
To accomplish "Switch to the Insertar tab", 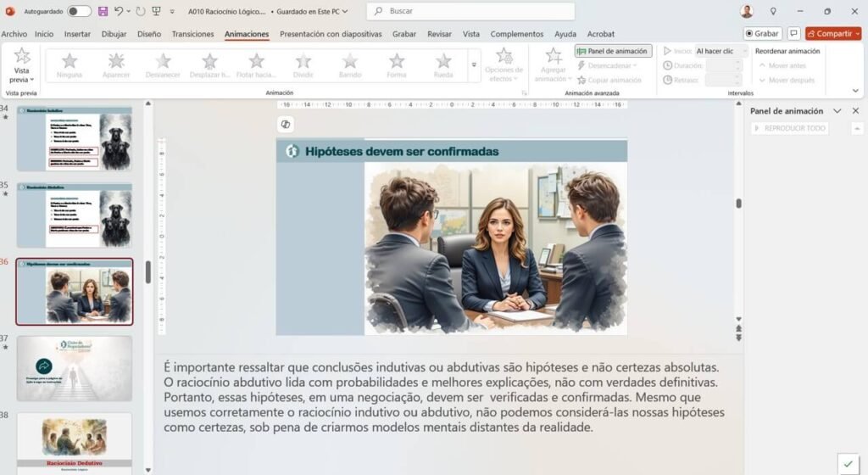I will click(77, 34).
